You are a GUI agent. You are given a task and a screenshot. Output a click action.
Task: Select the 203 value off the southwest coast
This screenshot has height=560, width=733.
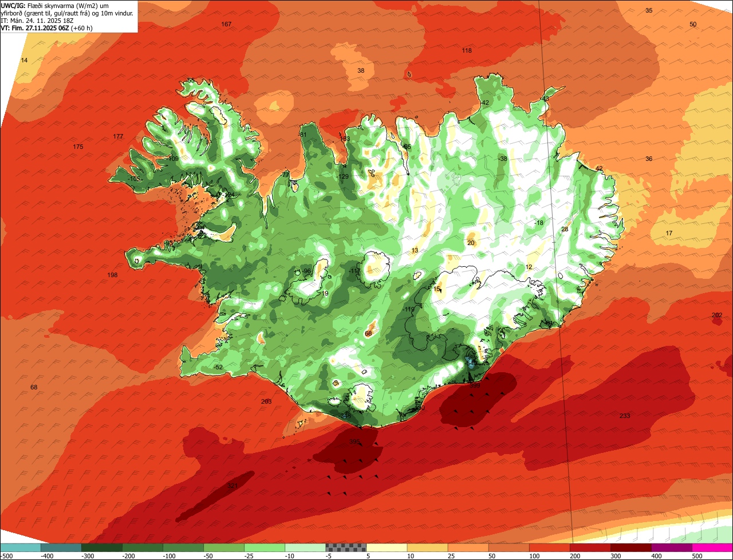click(266, 401)
